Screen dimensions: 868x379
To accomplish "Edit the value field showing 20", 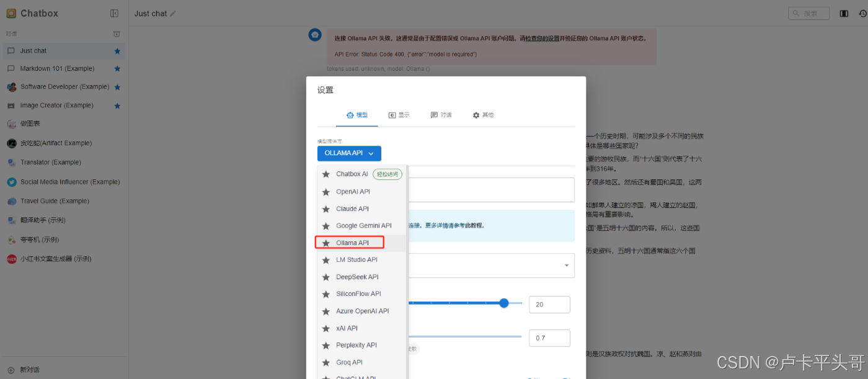I will (x=549, y=305).
